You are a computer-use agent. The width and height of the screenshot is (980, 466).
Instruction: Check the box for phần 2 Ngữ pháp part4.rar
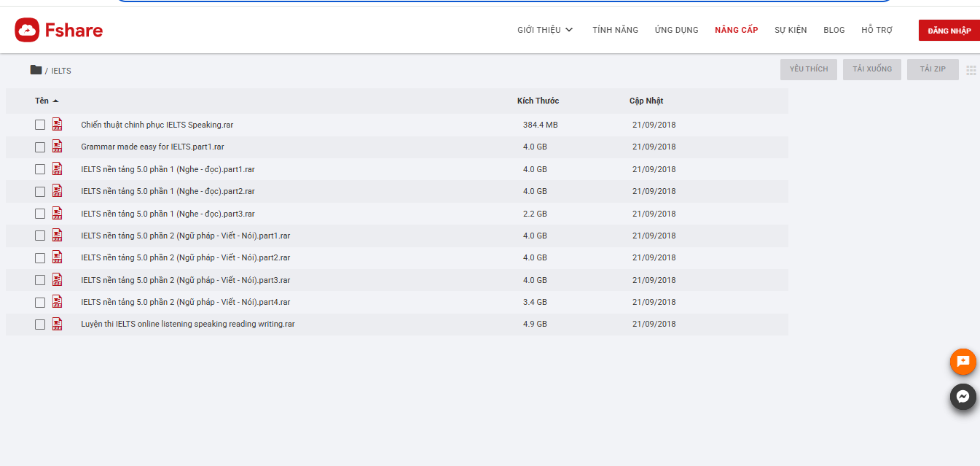[x=40, y=303]
